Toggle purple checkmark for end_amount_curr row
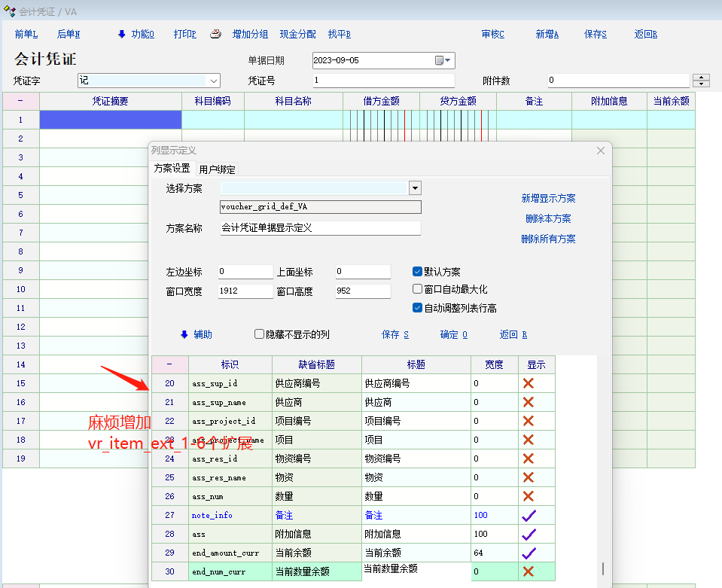722x588 pixels. [529, 553]
